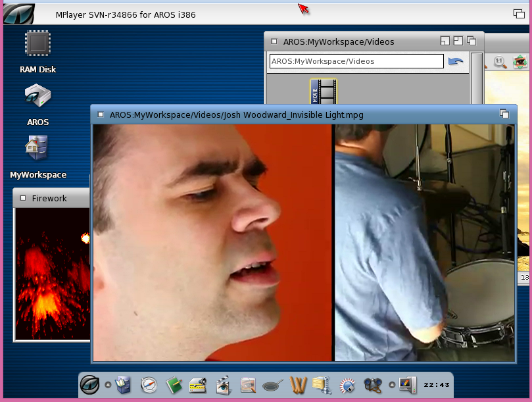Select the movie file thumbnail in Videos

click(324, 91)
